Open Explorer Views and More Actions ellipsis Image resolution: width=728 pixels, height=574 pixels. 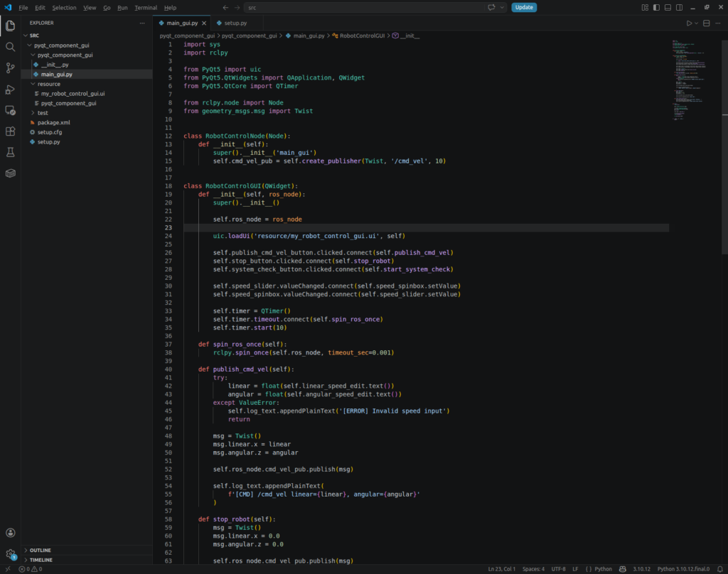[x=142, y=23]
